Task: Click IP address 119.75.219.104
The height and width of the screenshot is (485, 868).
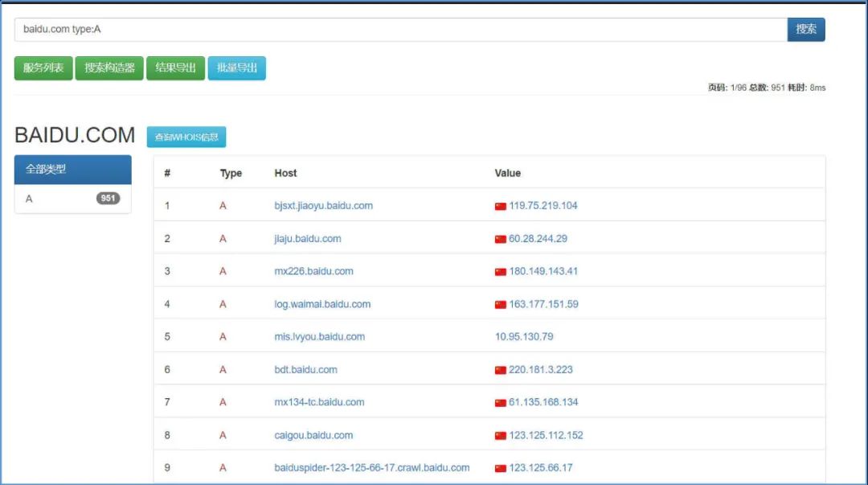Action: click(543, 206)
